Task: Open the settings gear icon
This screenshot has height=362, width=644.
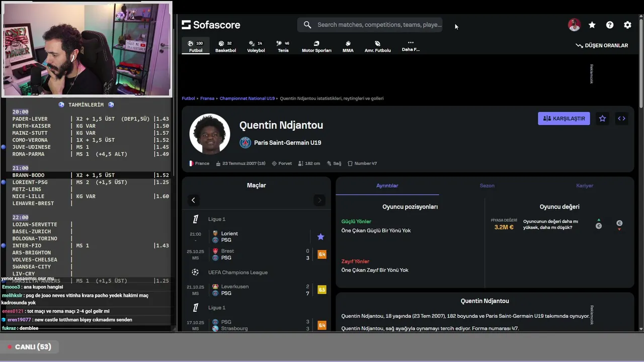Action: (x=627, y=25)
